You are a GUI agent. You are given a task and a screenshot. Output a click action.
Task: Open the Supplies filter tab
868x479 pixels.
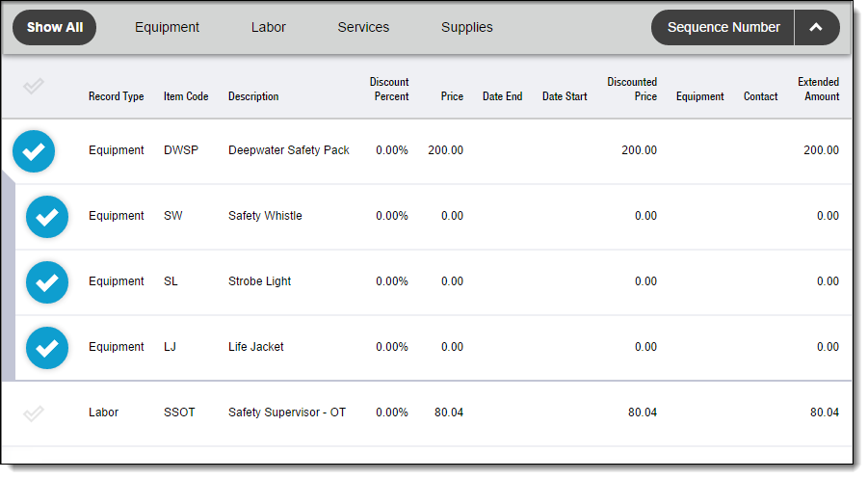[x=466, y=27]
